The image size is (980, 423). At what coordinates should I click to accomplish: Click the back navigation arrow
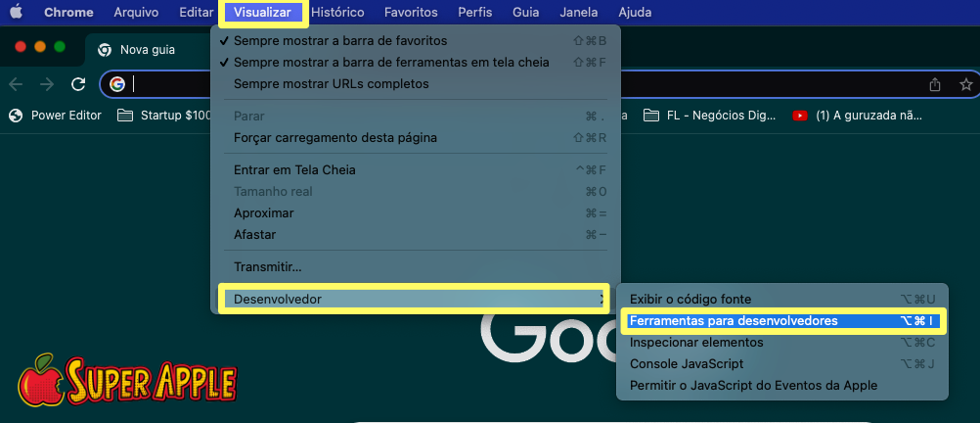[16, 84]
